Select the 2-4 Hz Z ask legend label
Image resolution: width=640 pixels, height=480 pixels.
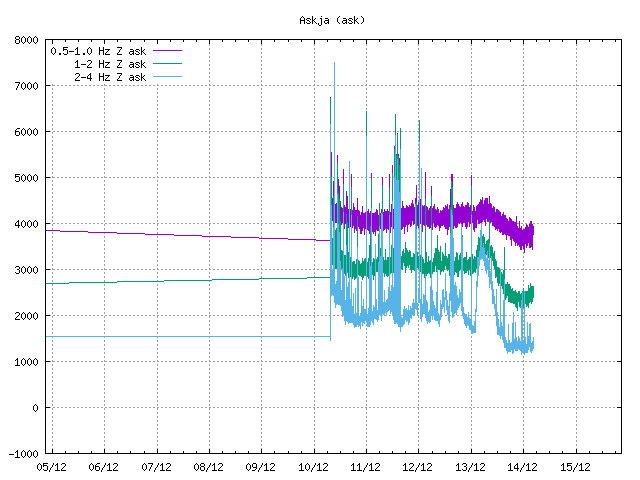tap(110, 77)
